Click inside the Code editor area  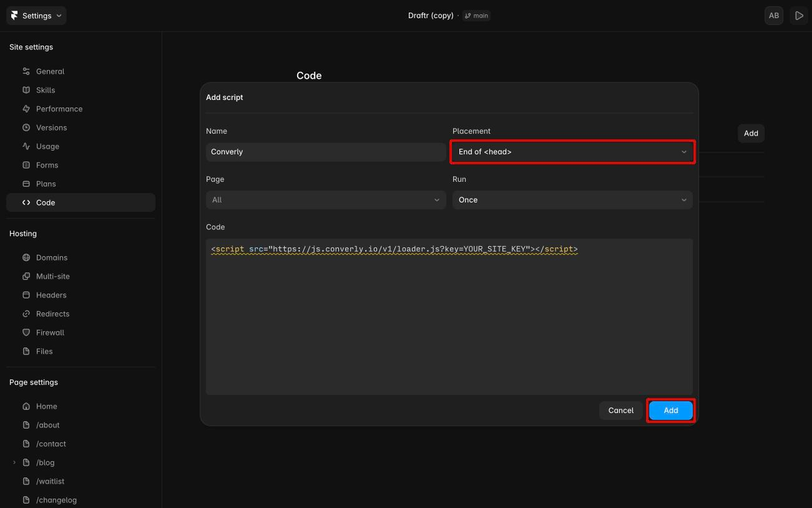[x=449, y=317]
